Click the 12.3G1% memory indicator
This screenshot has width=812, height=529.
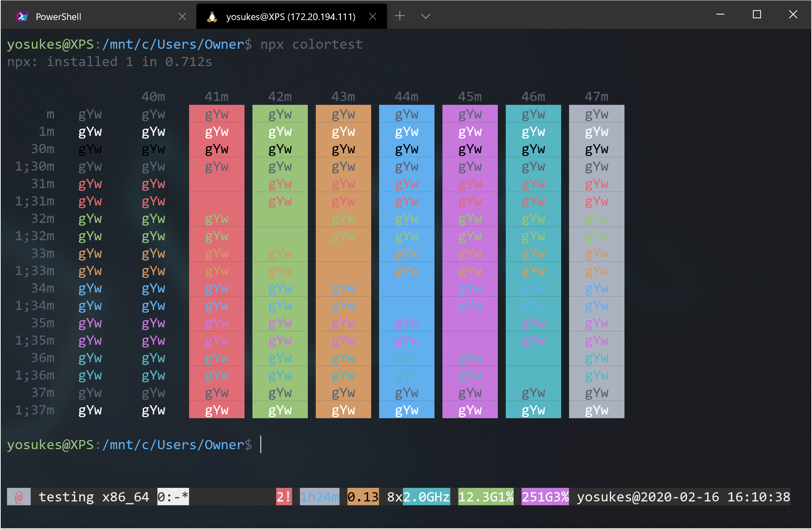pyautogui.click(x=486, y=497)
